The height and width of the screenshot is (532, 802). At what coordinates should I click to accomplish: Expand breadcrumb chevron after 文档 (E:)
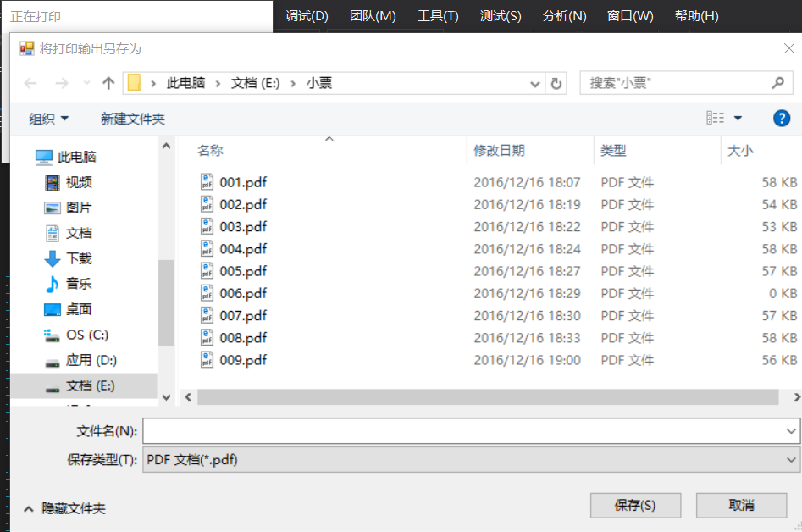pos(293,83)
